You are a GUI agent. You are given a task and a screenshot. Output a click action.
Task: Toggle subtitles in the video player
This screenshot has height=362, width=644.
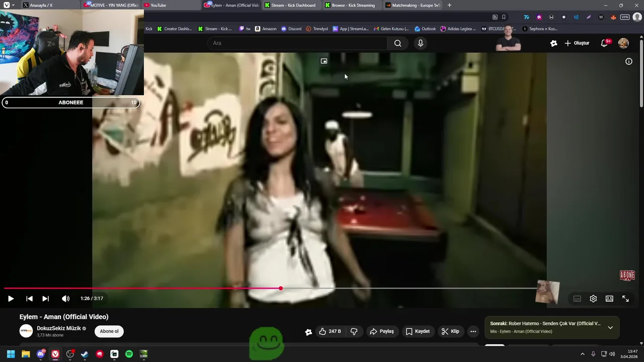[577, 299]
